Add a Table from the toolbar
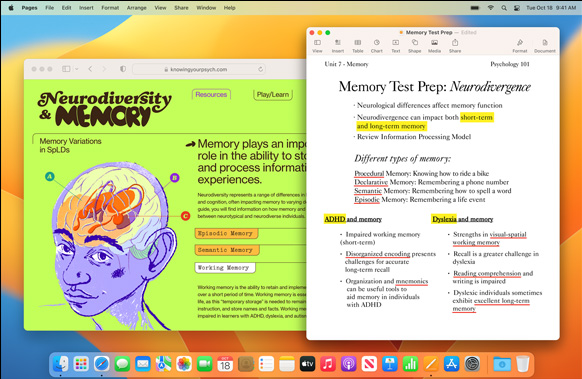The image size is (582, 379). [x=357, y=46]
